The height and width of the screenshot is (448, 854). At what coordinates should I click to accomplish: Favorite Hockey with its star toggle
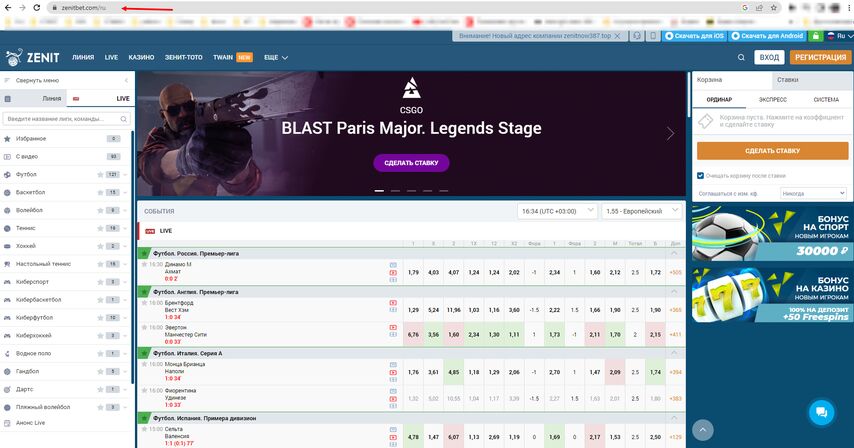tap(100, 246)
